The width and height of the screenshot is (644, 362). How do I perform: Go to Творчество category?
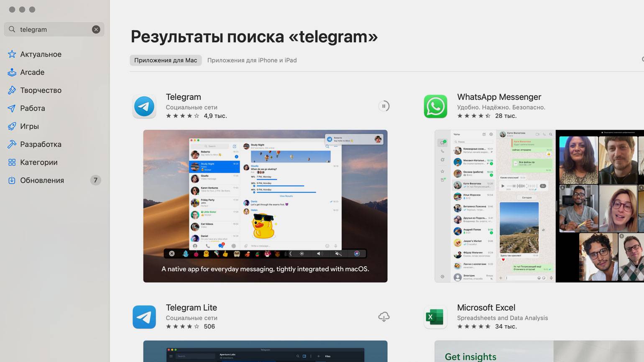point(41,90)
